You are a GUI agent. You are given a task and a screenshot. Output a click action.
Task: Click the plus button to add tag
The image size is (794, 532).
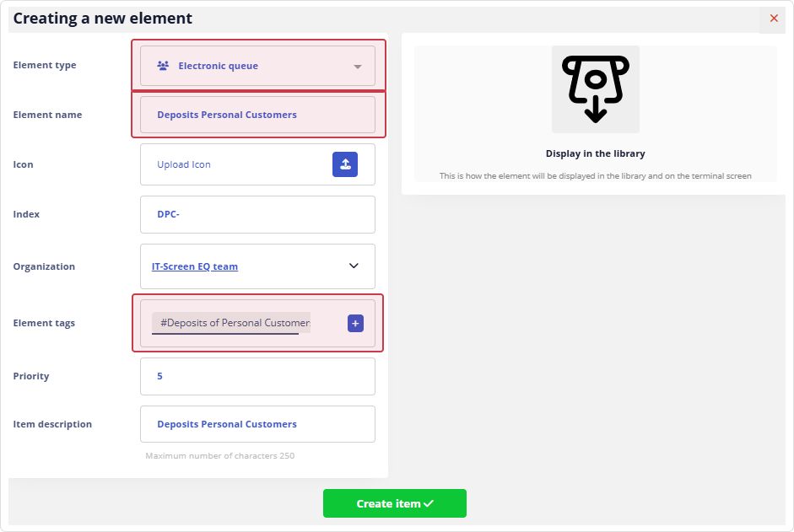(x=355, y=323)
